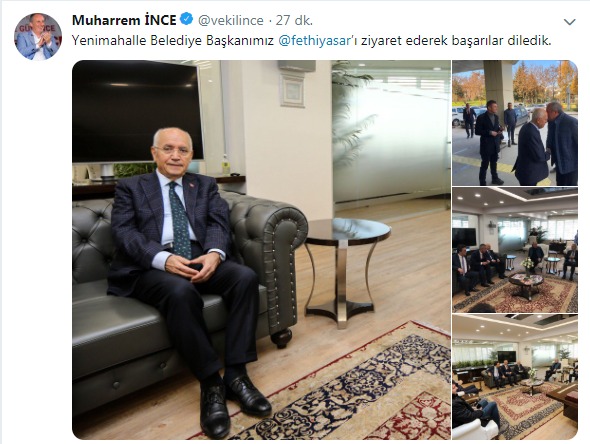This screenshot has height=444, width=590.
Task: Click the 27 dk. tweet timestamp
Action: click(x=294, y=20)
